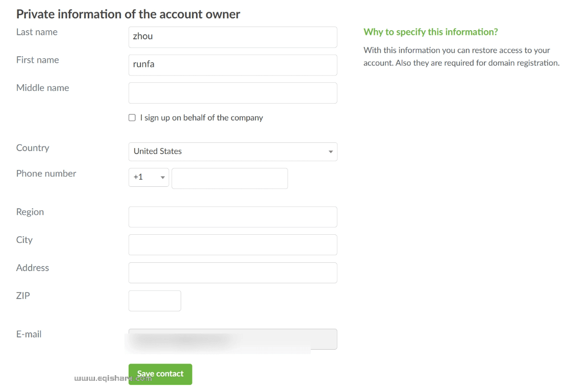Screen dimensions: 564x392
Task: Focus the First name field containing runfa
Action: [232, 65]
